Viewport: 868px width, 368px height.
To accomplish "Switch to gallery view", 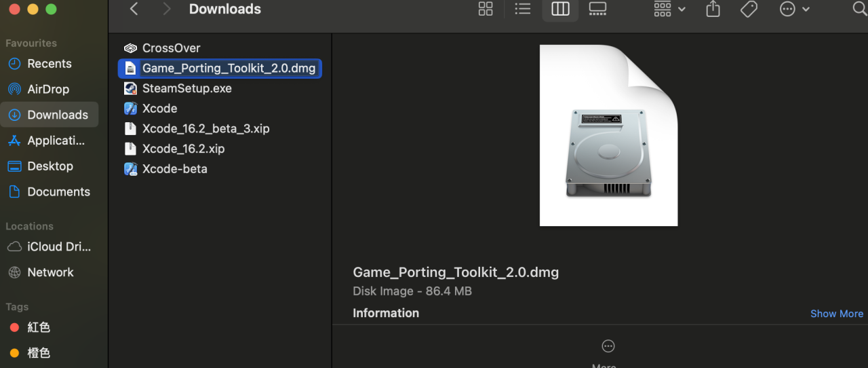I will pyautogui.click(x=597, y=9).
